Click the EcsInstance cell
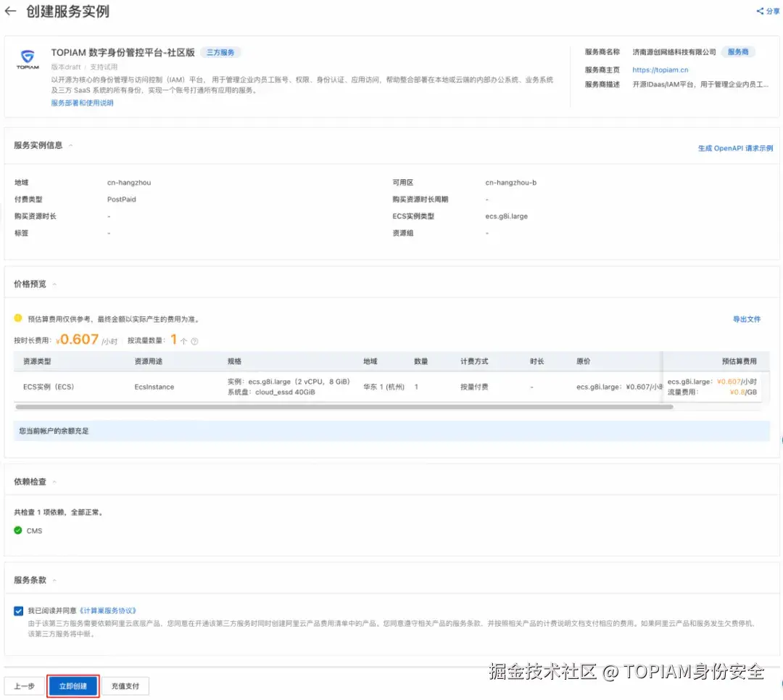Viewport: 783px width, 700px height. pos(154,387)
